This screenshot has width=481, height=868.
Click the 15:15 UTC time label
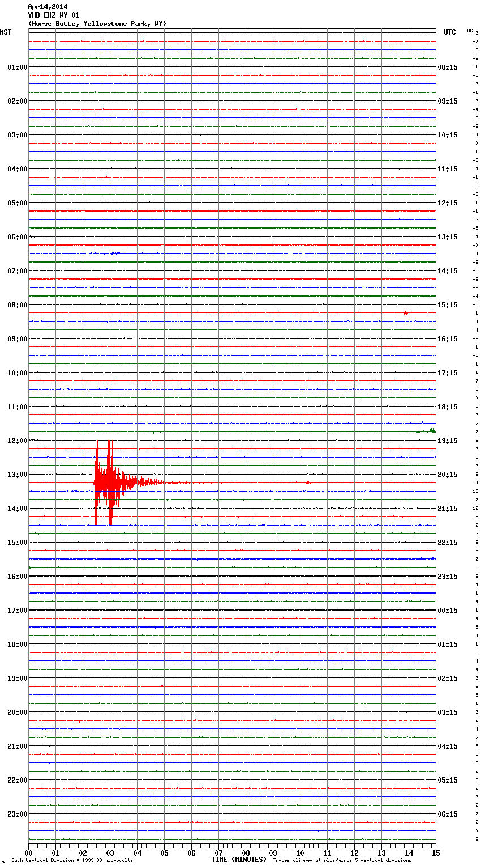[x=448, y=305]
